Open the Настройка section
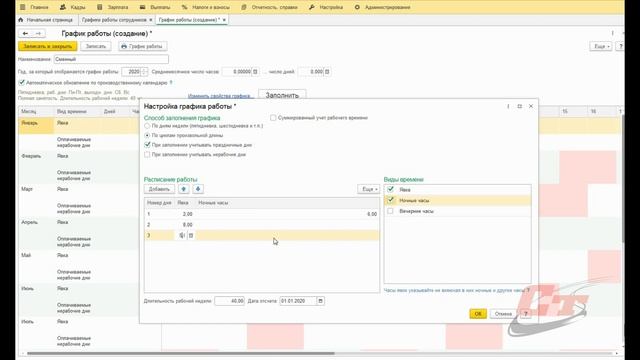The width and height of the screenshot is (640, 360). pyautogui.click(x=326, y=7)
